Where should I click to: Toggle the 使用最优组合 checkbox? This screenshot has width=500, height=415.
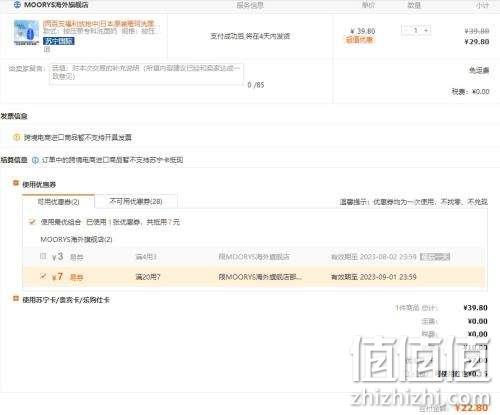[32, 221]
